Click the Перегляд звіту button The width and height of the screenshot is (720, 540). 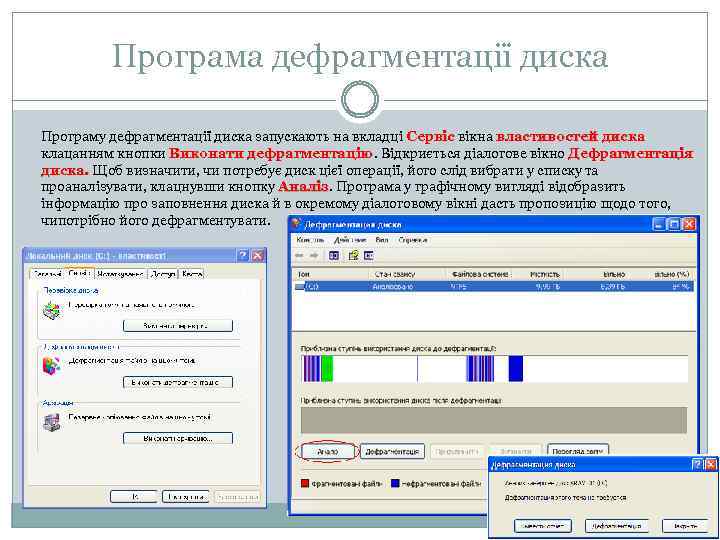578,450
